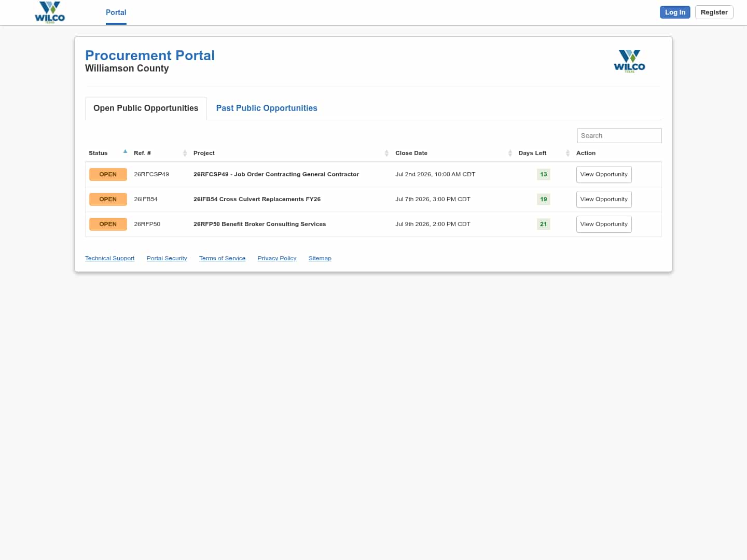The height and width of the screenshot is (560, 747).
Task: Click the days left badge 21
Action: [x=544, y=225]
